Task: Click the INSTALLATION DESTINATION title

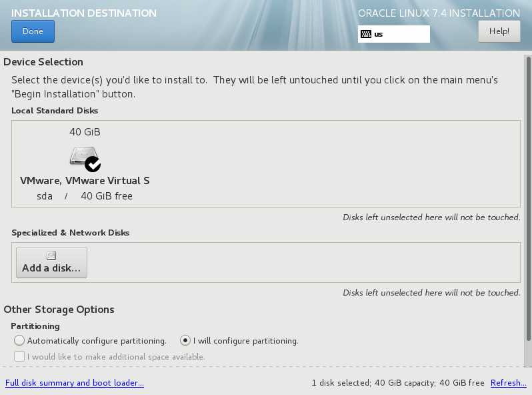Action: [x=84, y=13]
